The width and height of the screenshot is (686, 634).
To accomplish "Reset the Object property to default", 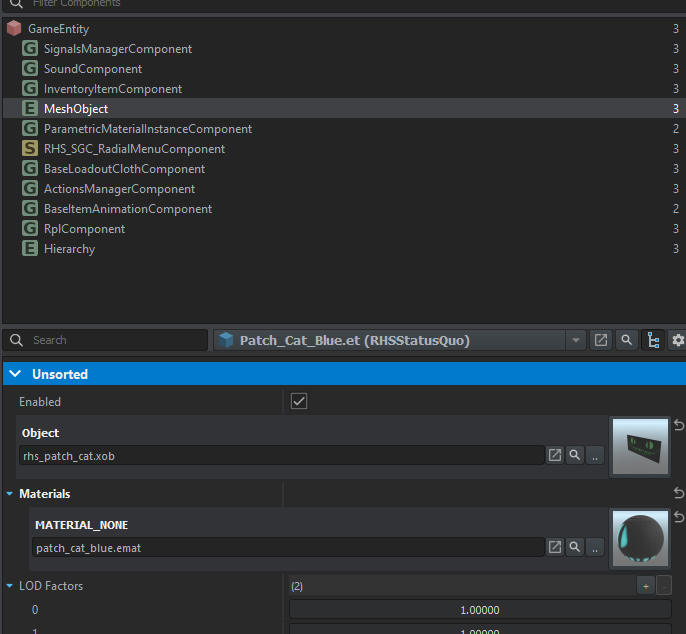I will [x=679, y=426].
